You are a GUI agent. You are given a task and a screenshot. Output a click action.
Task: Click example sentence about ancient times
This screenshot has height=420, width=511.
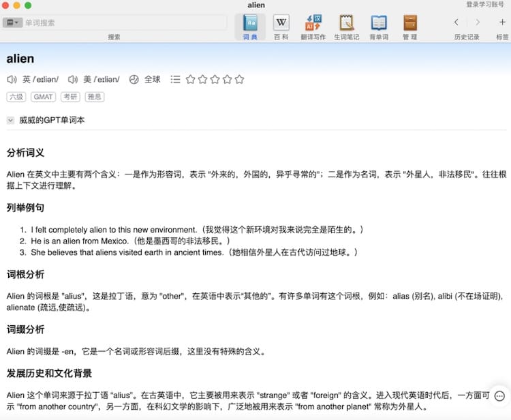point(194,252)
